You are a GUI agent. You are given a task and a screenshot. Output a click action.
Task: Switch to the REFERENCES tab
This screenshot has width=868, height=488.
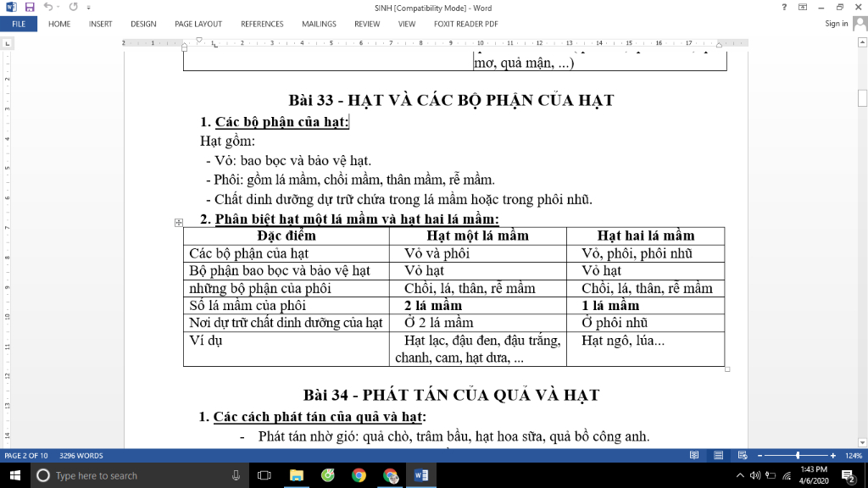[262, 24]
